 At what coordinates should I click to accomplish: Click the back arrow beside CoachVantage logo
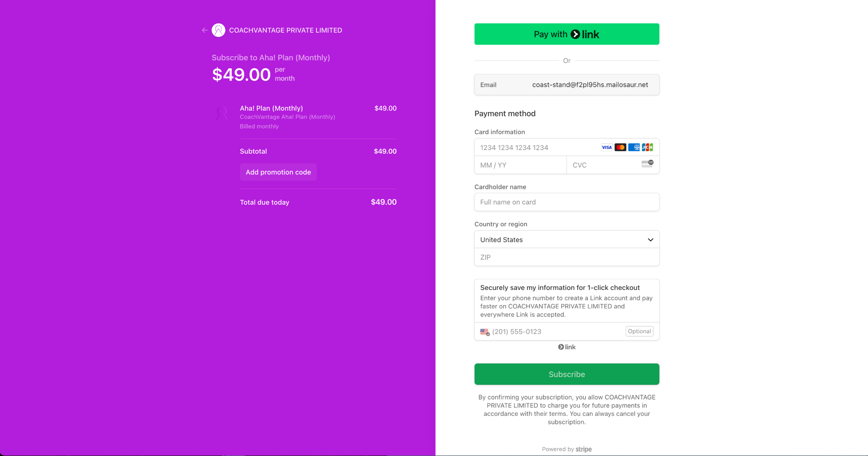pyautogui.click(x=204, y=30)
